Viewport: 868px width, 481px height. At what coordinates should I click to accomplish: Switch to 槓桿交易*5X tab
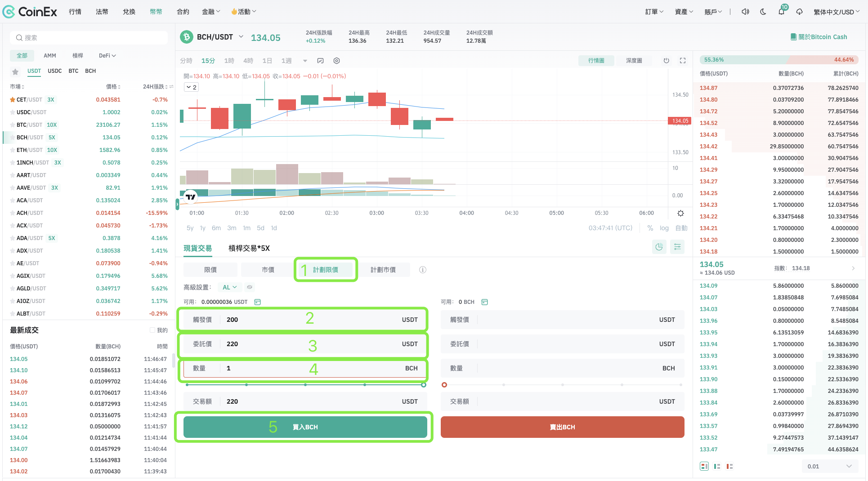(249, 248)
